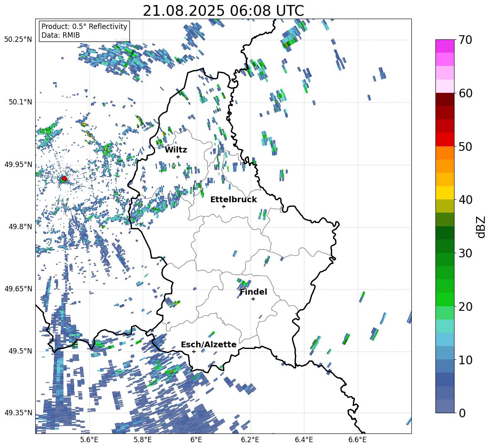
Task: Click the dBZ colorbar label
Action: coord(481,227)
